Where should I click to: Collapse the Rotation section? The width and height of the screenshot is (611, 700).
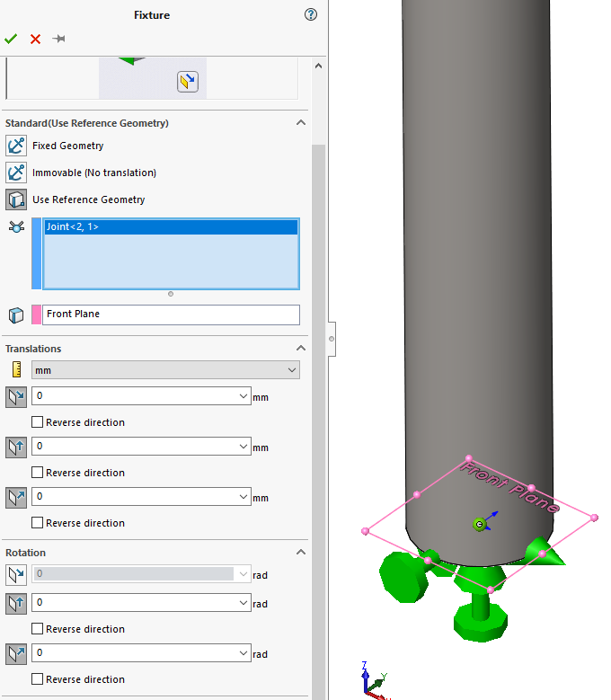[x=301, y=552]
